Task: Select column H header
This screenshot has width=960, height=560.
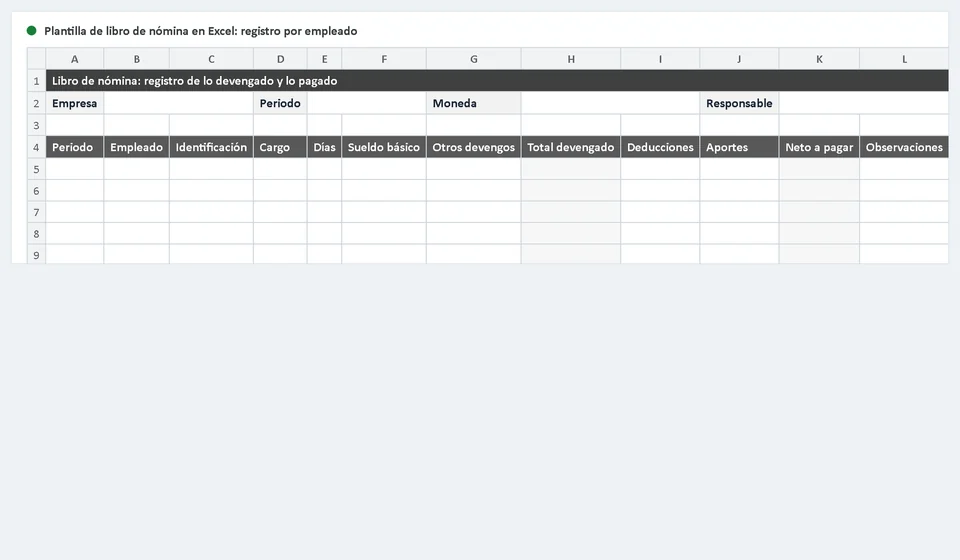Action: [x=571, y=59]
